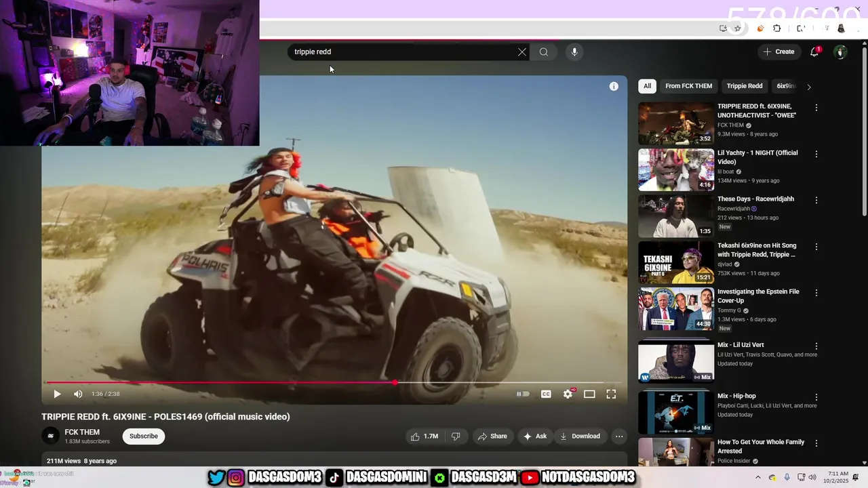The height and width of the screenshot is (488, 868).
Task: Subscribe to FCK THEM
Action: [144, 436]
